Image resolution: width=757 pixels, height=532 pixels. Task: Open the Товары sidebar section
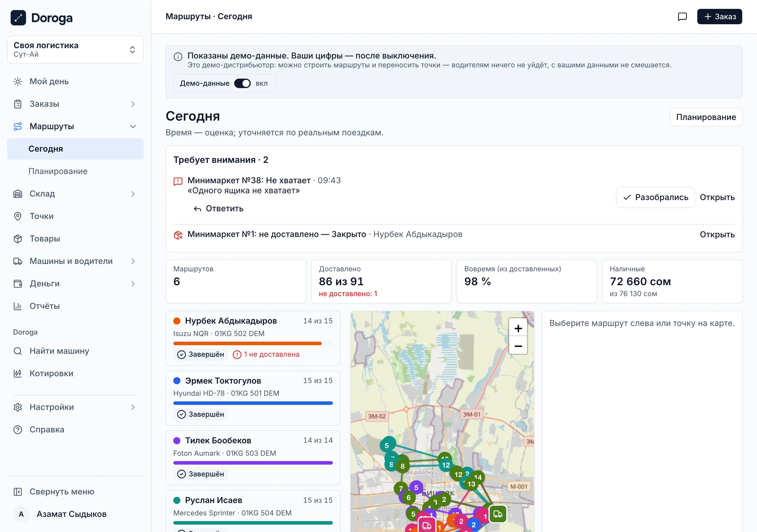(x=75, y=239)
